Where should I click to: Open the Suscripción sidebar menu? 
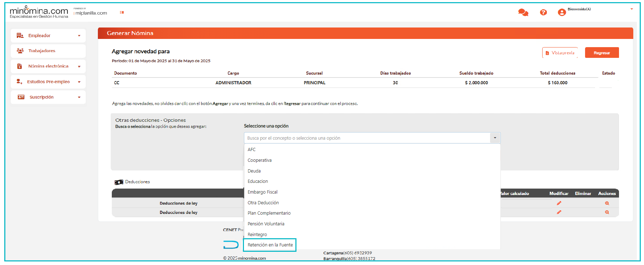coord(48,97)
